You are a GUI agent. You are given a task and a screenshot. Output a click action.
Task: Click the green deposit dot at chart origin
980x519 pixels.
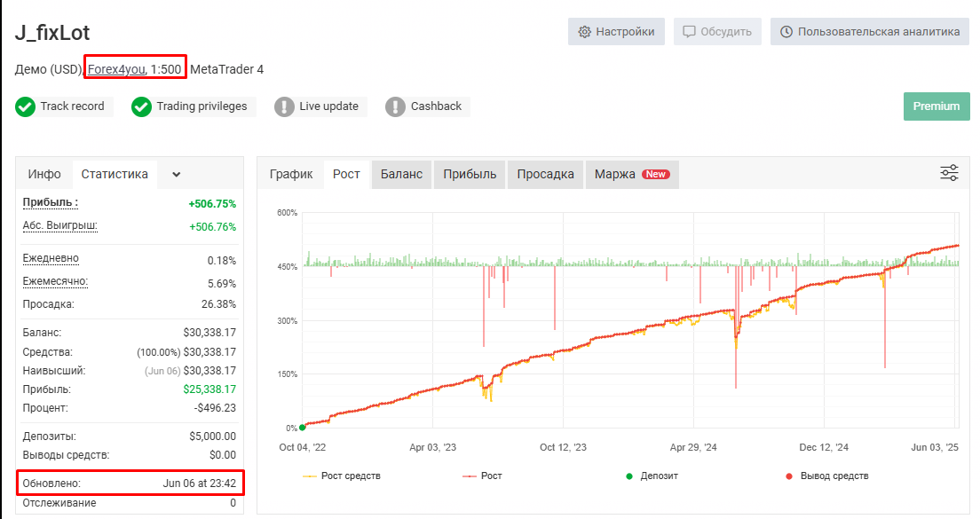pyautogui.click(x=303, y=428)
